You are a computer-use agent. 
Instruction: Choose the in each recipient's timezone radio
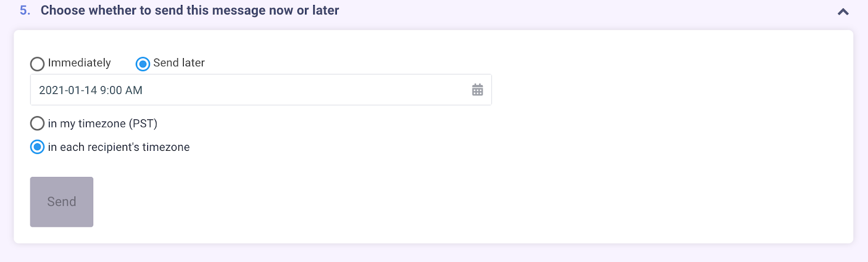pos(37,147)
